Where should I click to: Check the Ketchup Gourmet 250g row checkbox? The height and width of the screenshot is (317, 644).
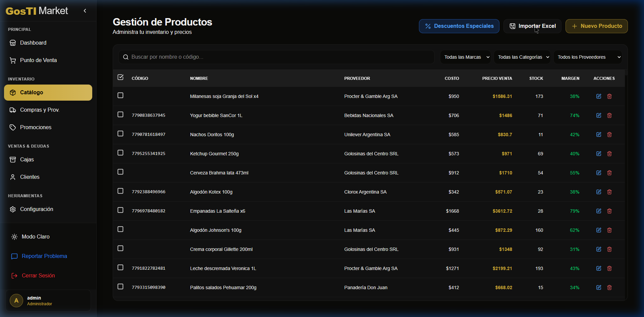pos(120,153)
